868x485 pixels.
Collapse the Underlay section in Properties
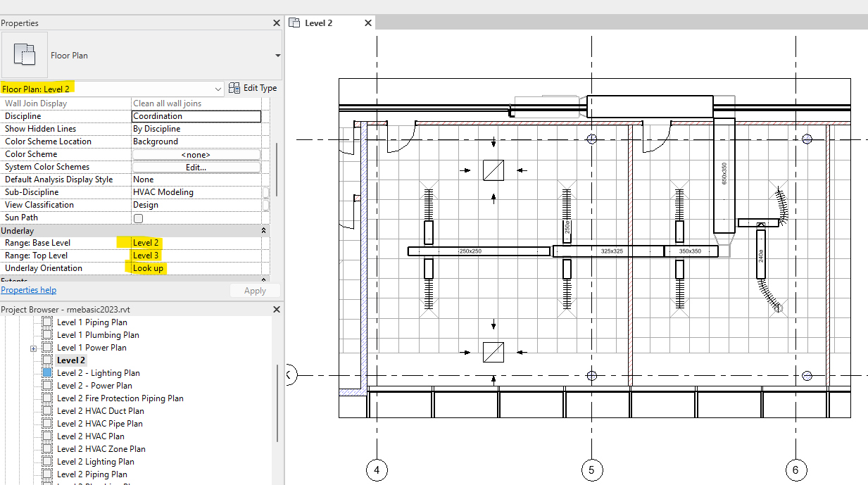coord(264,229)
